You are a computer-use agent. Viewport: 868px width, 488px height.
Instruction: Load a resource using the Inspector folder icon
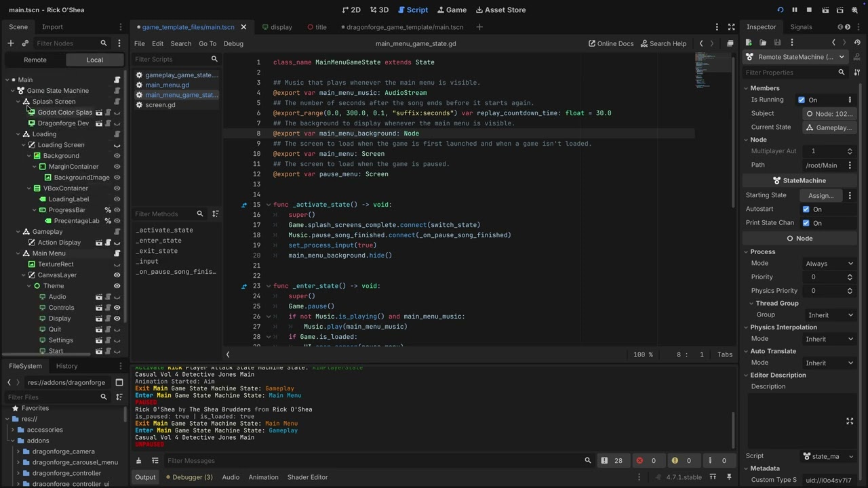pos(763,43)
